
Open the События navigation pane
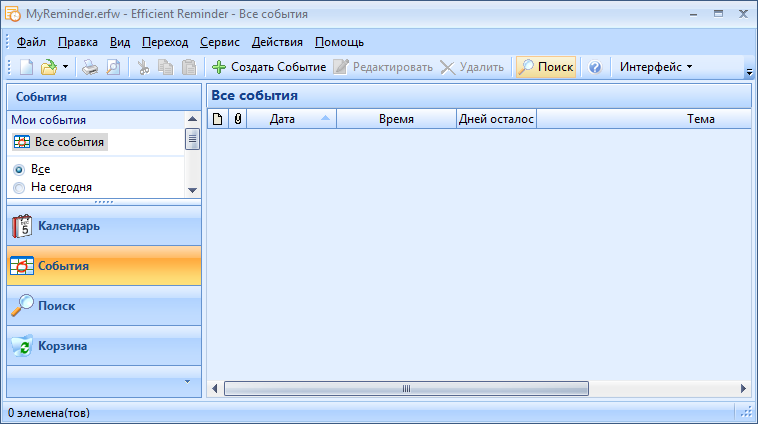click(x=104, y=266)
